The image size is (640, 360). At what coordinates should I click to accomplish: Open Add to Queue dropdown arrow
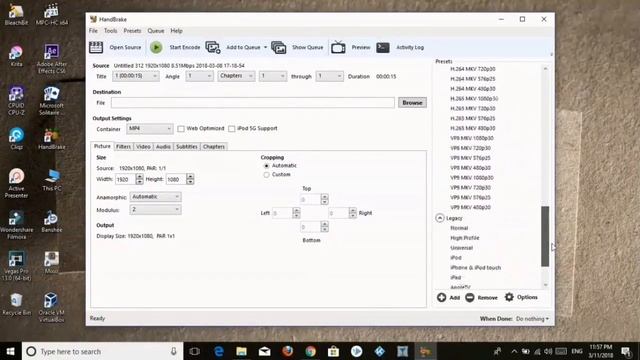(x=265, y=47)
